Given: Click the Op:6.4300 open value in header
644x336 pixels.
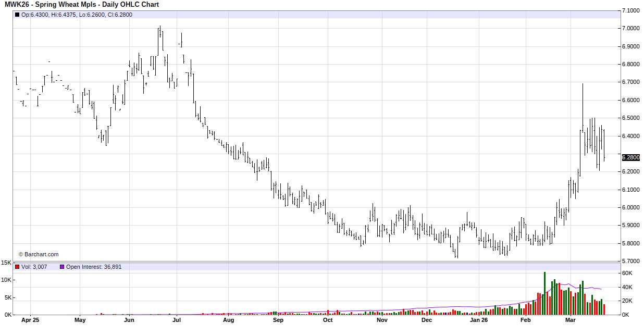Looking at the screenshot, I should 35,15.
